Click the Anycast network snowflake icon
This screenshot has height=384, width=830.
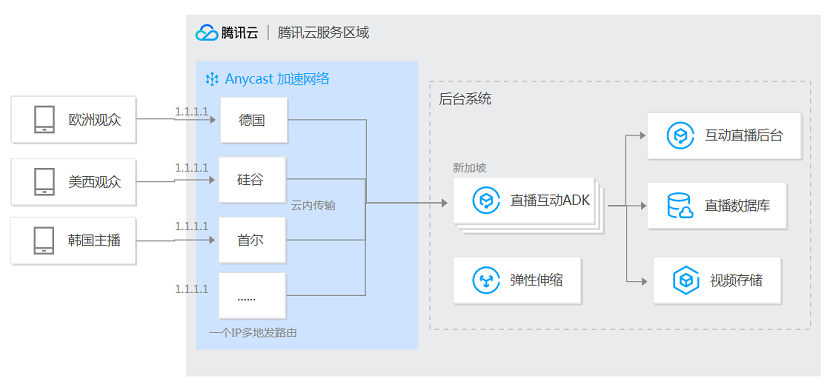pos(212,80)
